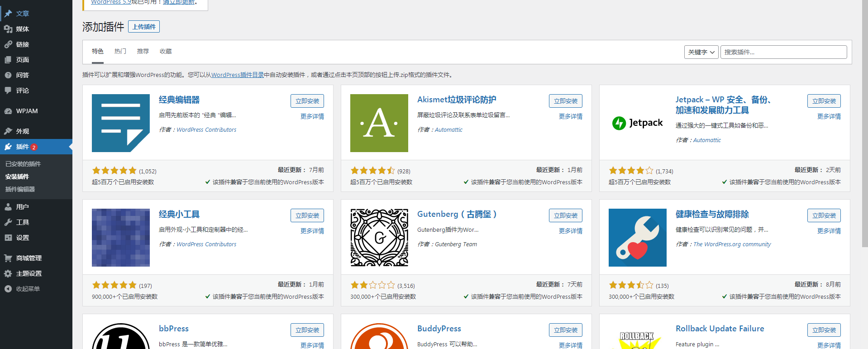Open the Akismet垃圾评论防护 title link
This screenshot has height=349, width=868.
pos(457,100)
